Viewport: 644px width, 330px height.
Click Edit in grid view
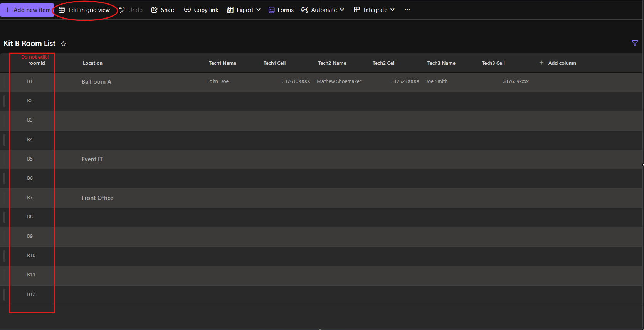coord(84,10)
